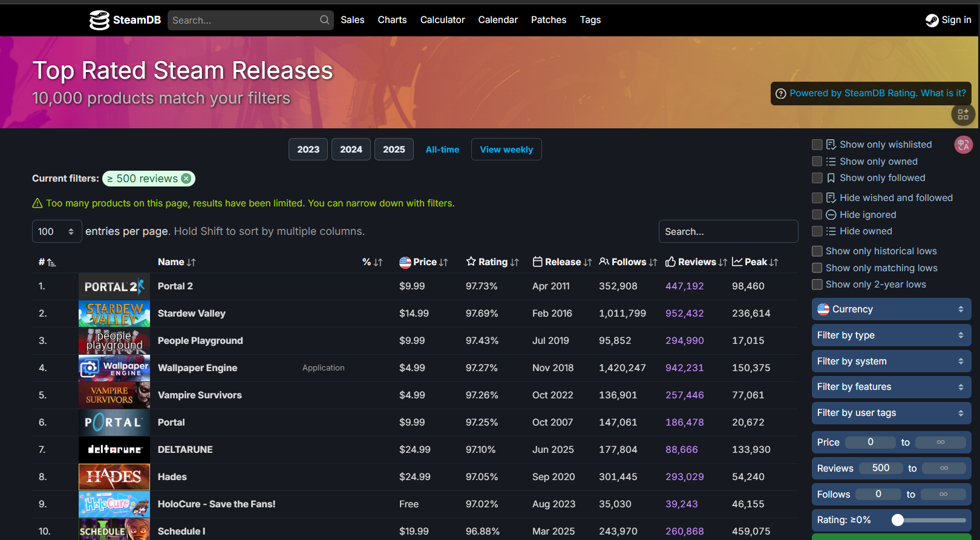Open the Calendar page

(498, 20)
